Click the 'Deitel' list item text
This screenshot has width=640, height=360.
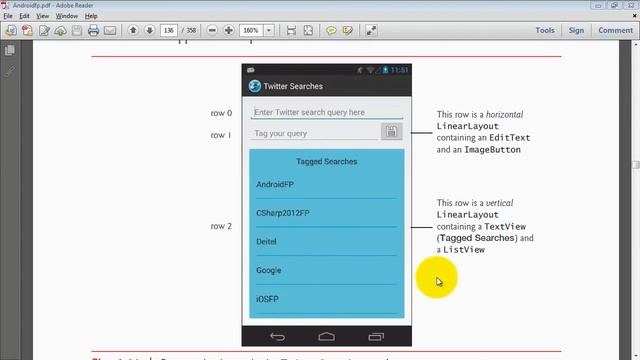(266, 242)
